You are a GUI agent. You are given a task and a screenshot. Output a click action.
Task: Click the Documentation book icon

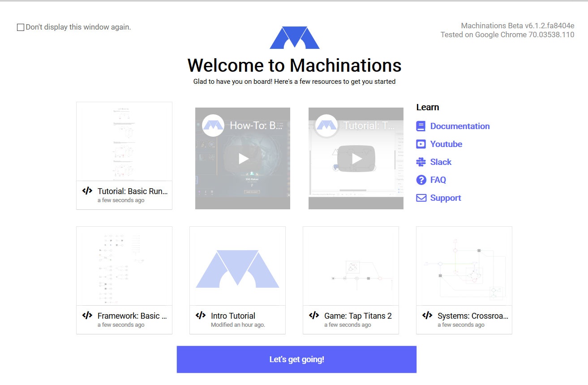421,126
